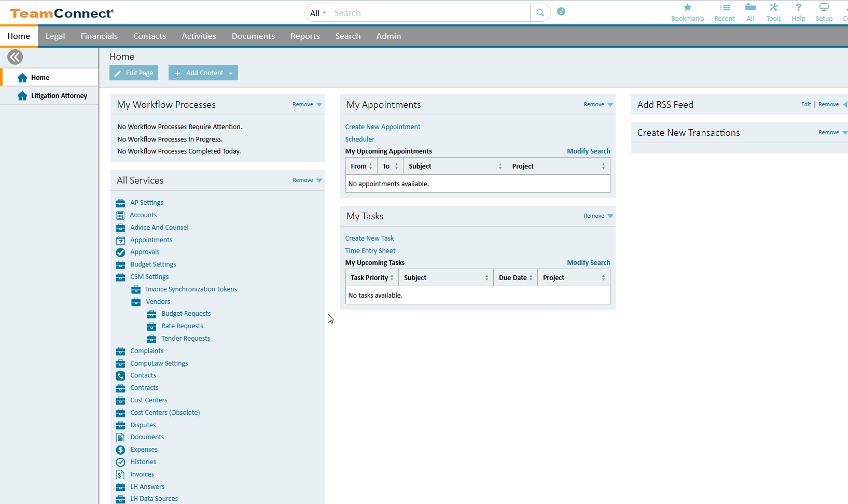Open the Legal tab
The width and height of the screenshot is (848, 504).
click(55, 36)
